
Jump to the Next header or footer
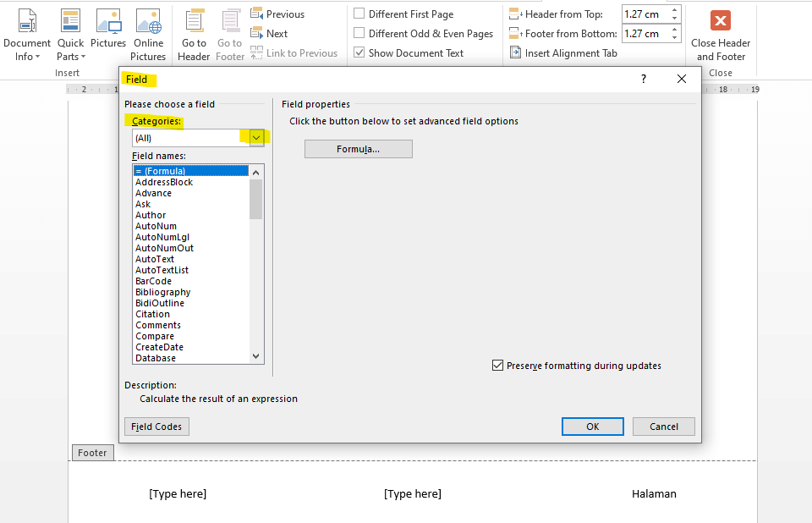269,34
